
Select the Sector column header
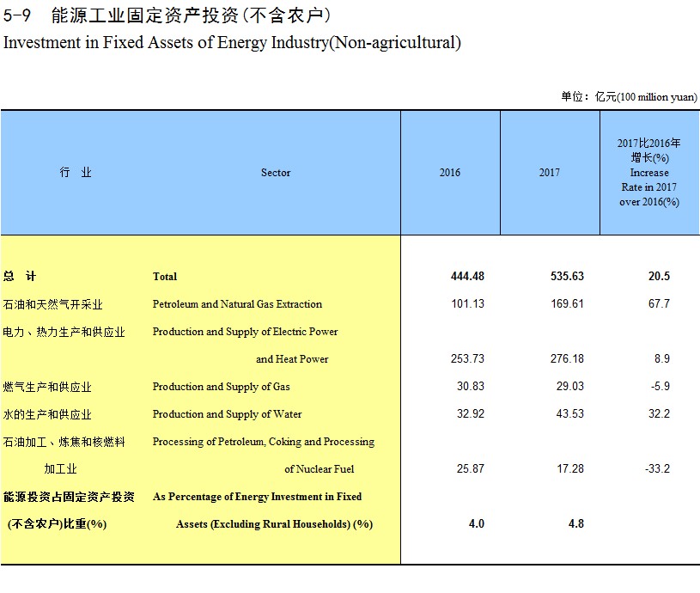[276, 173]
